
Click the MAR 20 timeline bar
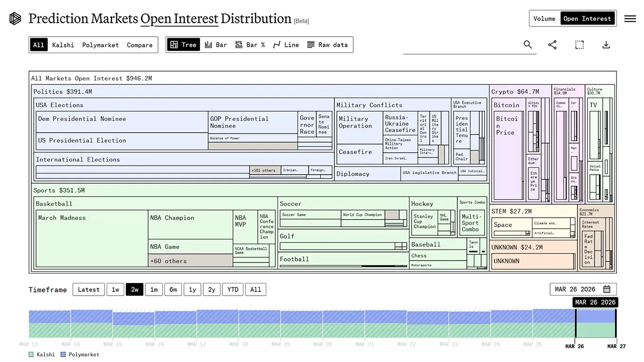click(343, 324)
